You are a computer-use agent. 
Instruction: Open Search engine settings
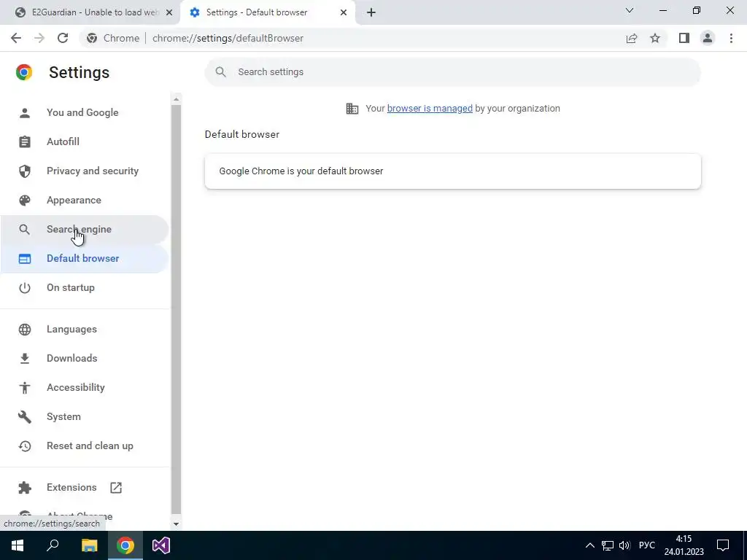pyautogui.click(x=85, y=230)
